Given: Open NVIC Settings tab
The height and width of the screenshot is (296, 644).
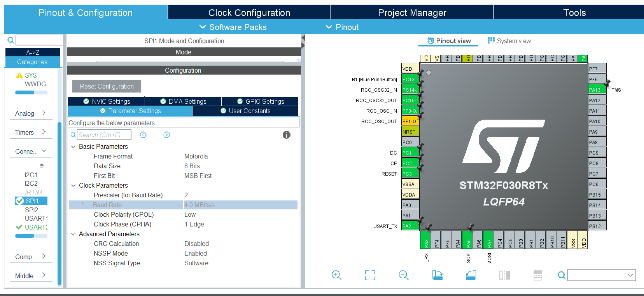Looking at the screenshot, I should pos(107,101).
